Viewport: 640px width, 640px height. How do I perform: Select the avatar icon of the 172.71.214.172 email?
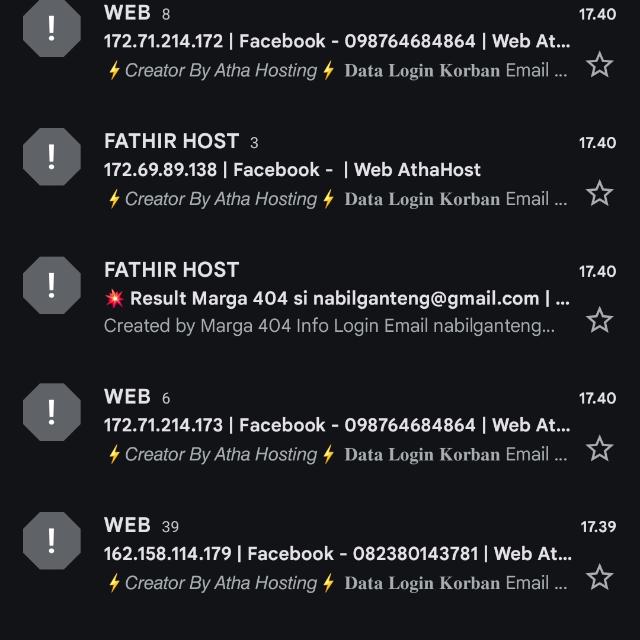point(51,29)
